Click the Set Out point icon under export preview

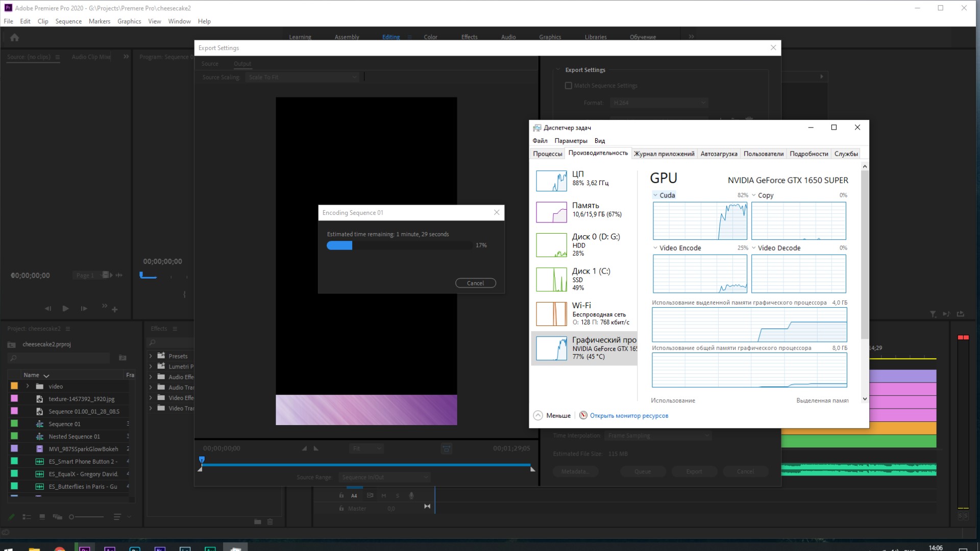click(x=316, y=448)
